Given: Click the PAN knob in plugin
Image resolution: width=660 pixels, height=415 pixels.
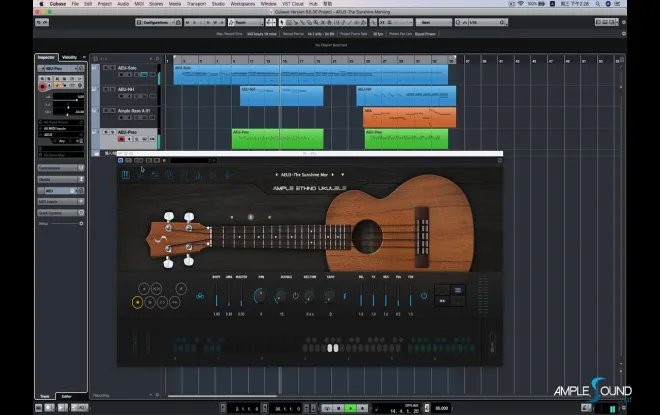Looking at the screenshot, I should tap(261, 296).
